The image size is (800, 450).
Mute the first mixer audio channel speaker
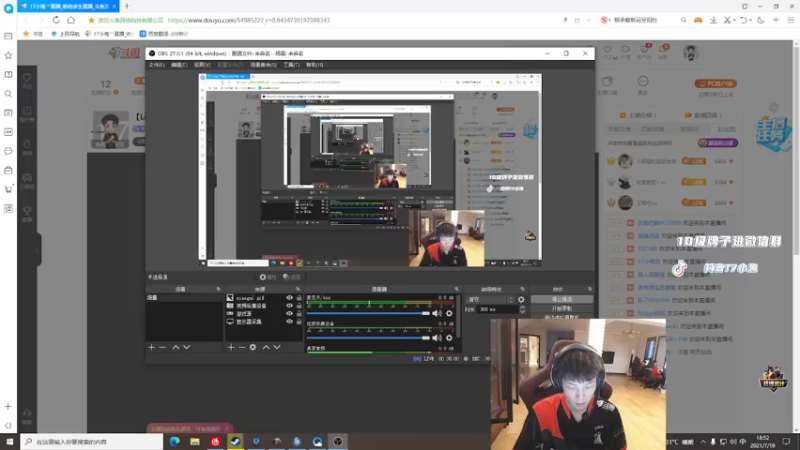click(437, 313)
